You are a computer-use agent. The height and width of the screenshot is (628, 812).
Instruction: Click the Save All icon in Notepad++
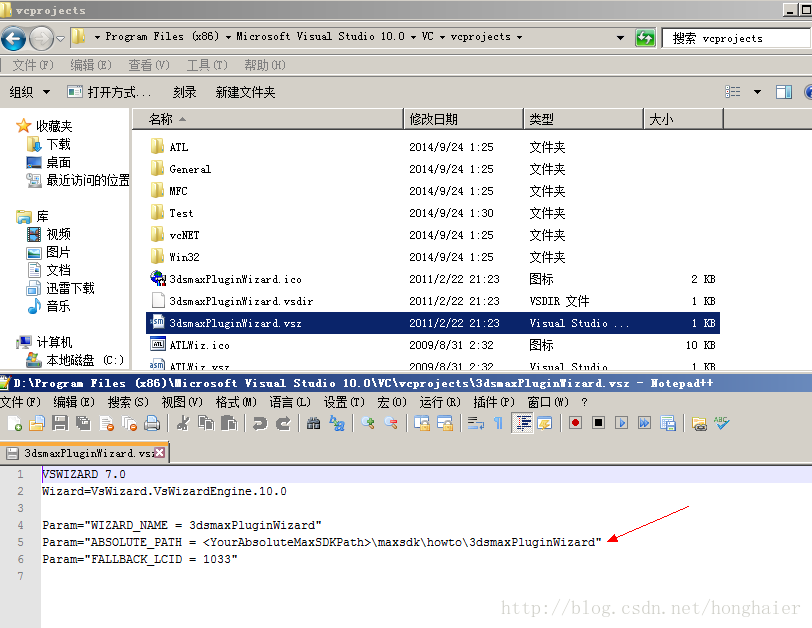click(x=83, y=423)
